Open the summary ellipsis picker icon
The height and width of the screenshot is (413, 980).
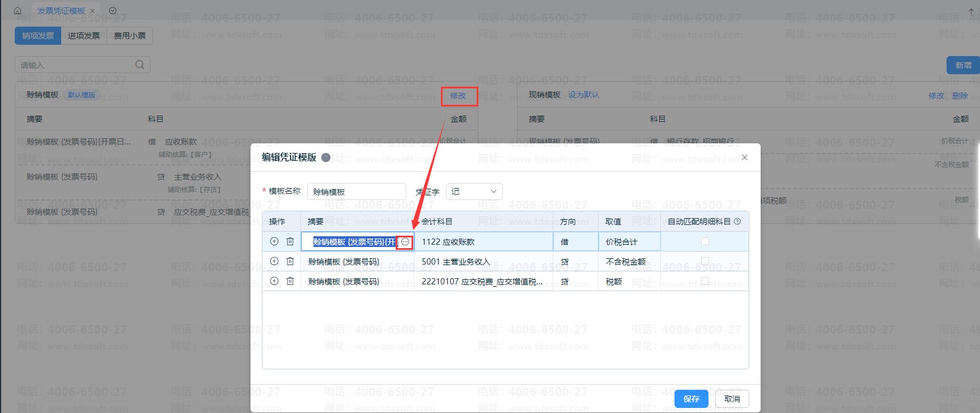coord(405,242)
